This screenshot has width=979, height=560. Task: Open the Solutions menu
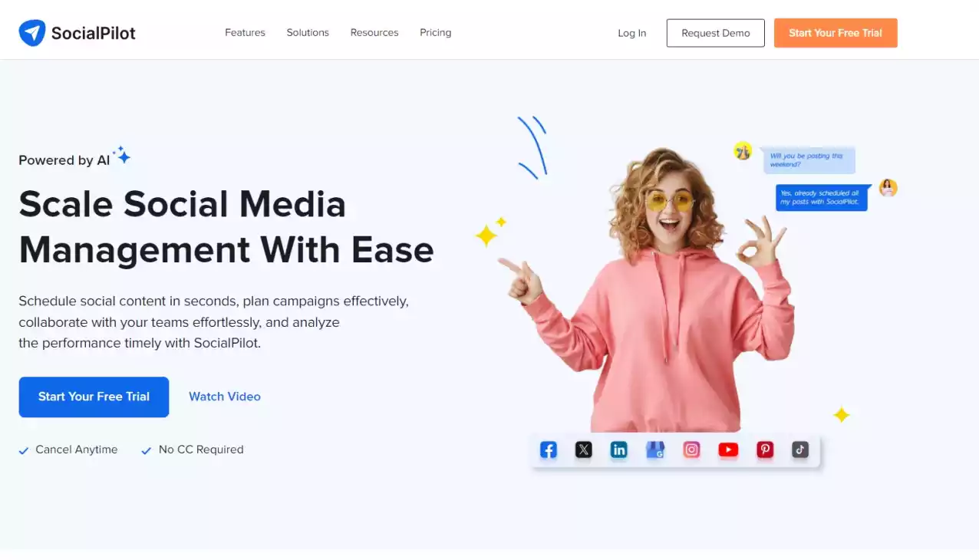tap(308, 33)
